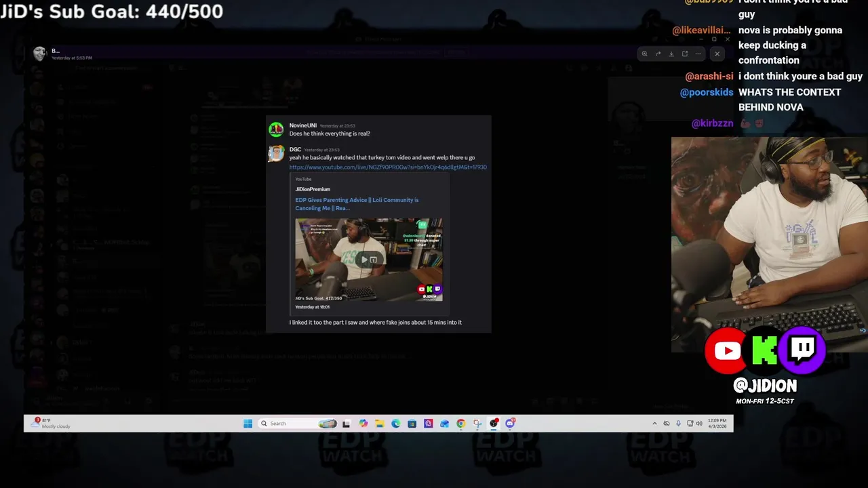Click the taskbar Search box
The height and width of the screenshot is (488, 868).
coord(298,424)
